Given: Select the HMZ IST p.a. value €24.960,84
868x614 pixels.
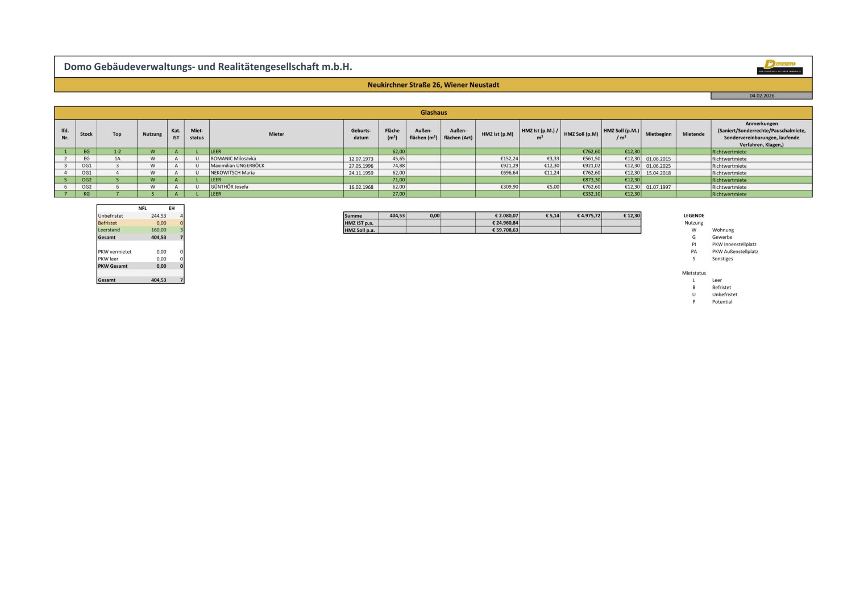Looking at the screenshot, I should 505,223.
